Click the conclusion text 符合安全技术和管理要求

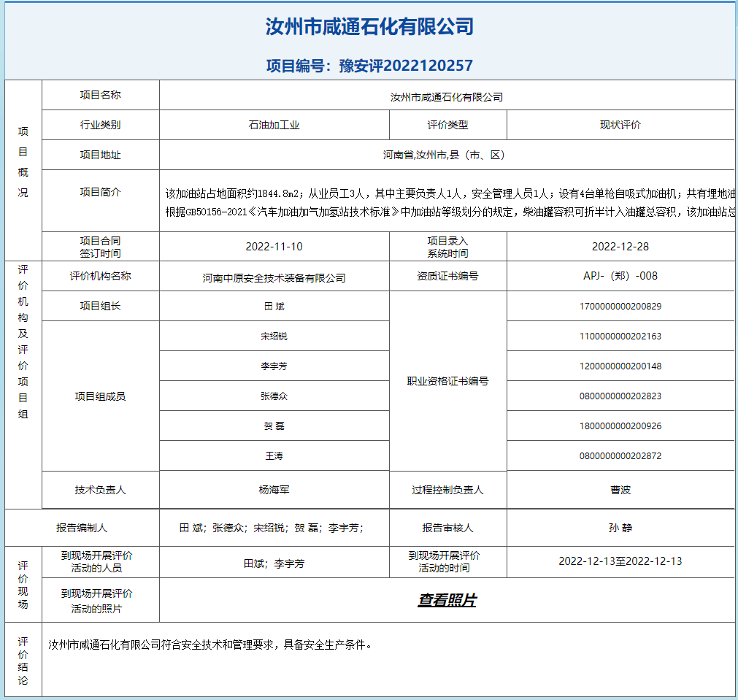pos(217,645)
